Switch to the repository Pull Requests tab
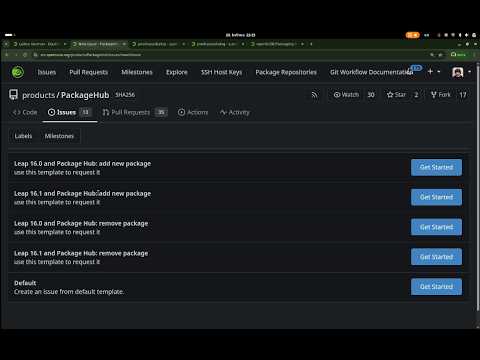The height and width of the screenshot is (360, 480). click(x=134, y=112)
